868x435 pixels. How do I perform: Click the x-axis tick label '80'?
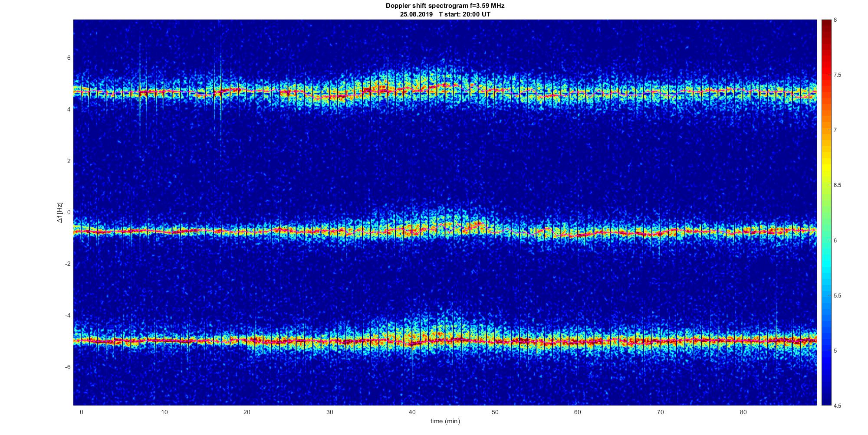click(743, 412)
